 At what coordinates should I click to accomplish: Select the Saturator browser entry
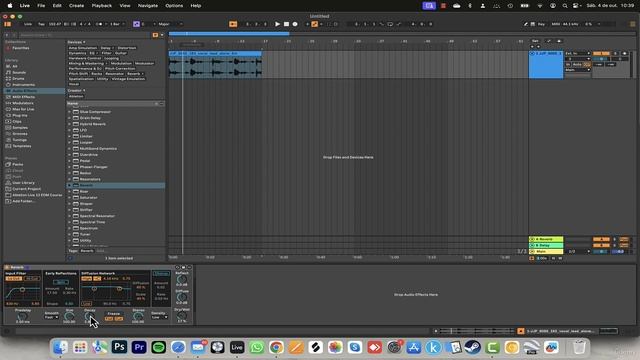coord(89,198)
